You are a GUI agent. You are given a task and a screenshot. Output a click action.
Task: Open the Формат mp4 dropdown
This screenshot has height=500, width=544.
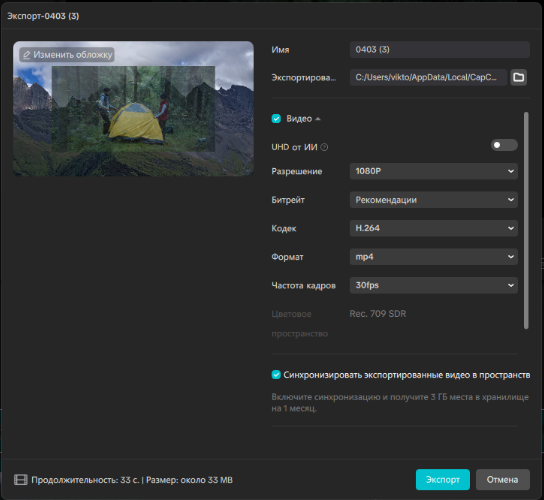[x=434, y=257]
